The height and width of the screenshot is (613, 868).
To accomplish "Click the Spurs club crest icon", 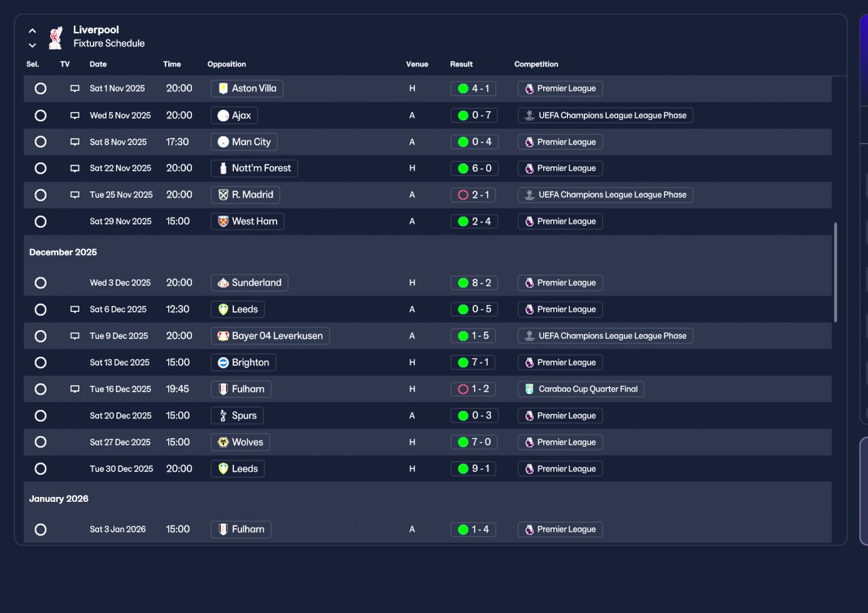I will pos(223,416).
